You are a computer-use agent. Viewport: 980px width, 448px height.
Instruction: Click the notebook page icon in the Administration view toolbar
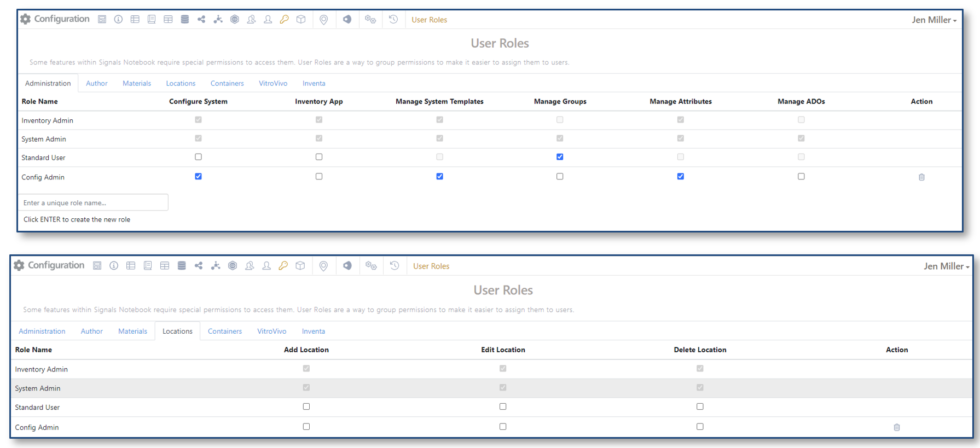152,19
